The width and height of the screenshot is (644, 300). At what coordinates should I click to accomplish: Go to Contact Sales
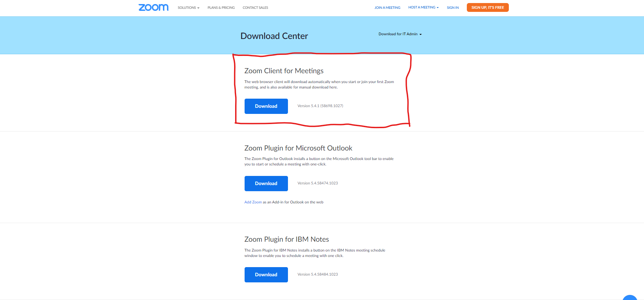tap(255, 7)
